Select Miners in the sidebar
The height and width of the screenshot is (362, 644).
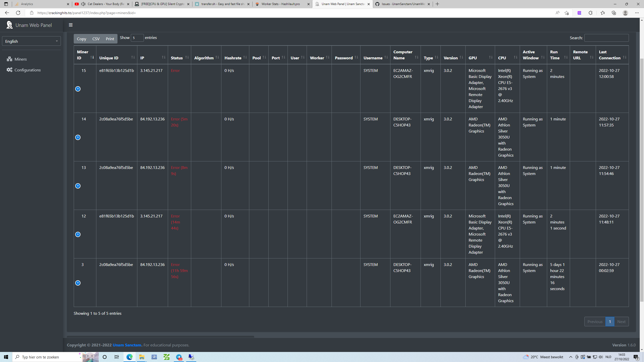pyautogui.click(x=21, y=59)
